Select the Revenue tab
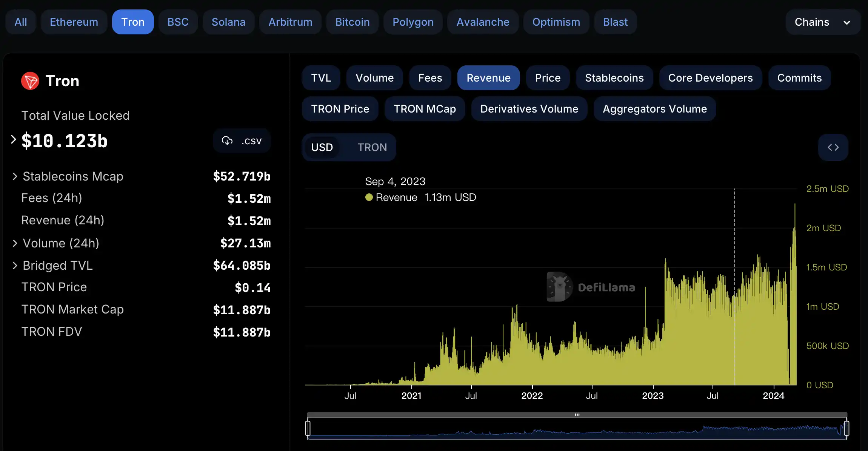Screen dimensions: 868x451 pyautogui.click(x=488, y=77)
